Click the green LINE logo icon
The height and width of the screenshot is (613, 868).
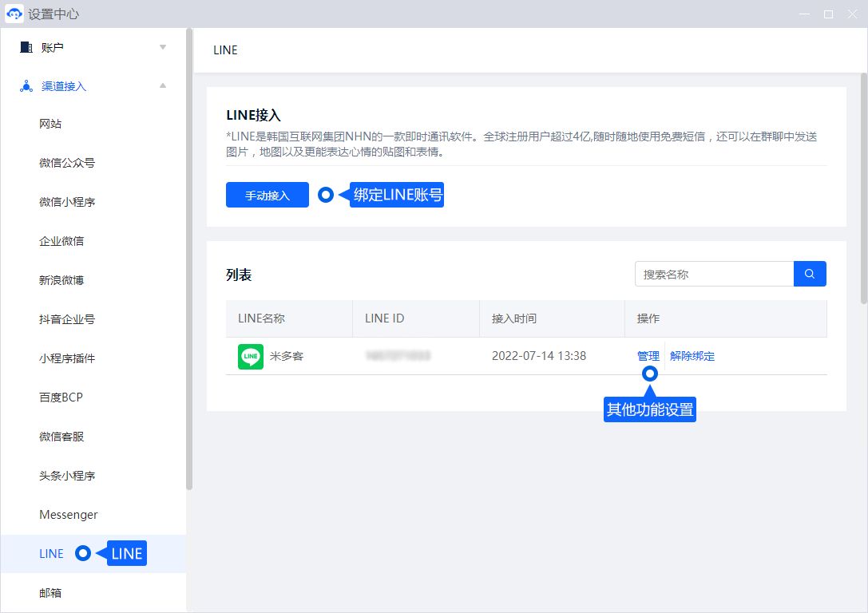click(x=251, y=356)
